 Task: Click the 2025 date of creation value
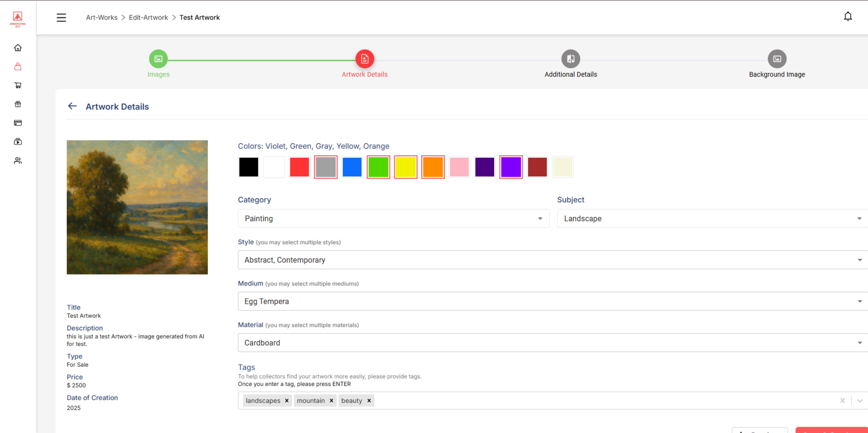pyautogui.click(x=73, y=408)
